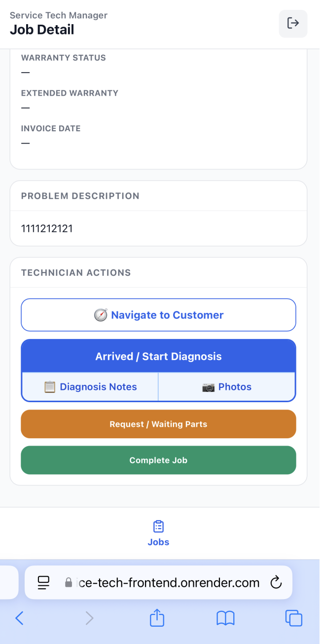321x644 pixels.
Task: Tap the Safari share icon
Action: [157, 618]
